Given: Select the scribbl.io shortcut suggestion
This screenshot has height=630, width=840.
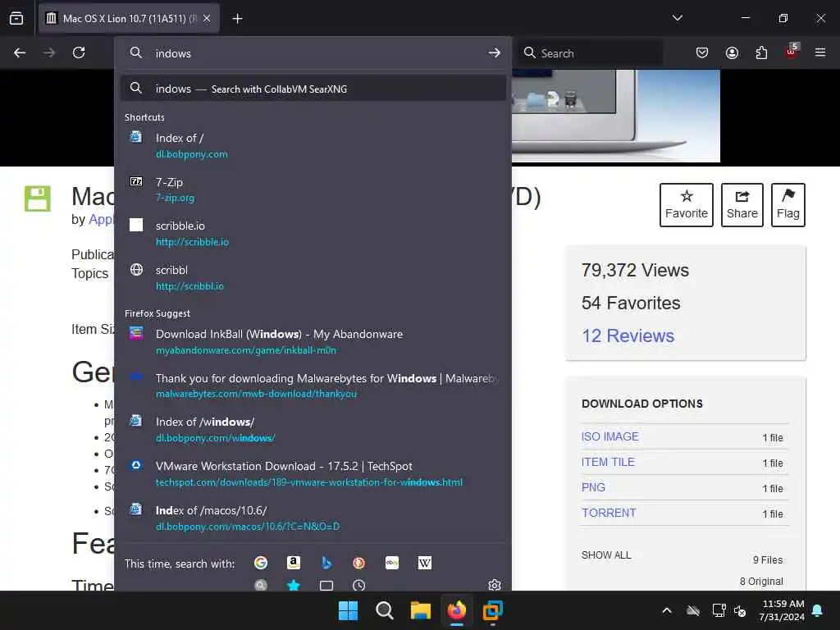Looking at the screenshot, I should (313, 277).
